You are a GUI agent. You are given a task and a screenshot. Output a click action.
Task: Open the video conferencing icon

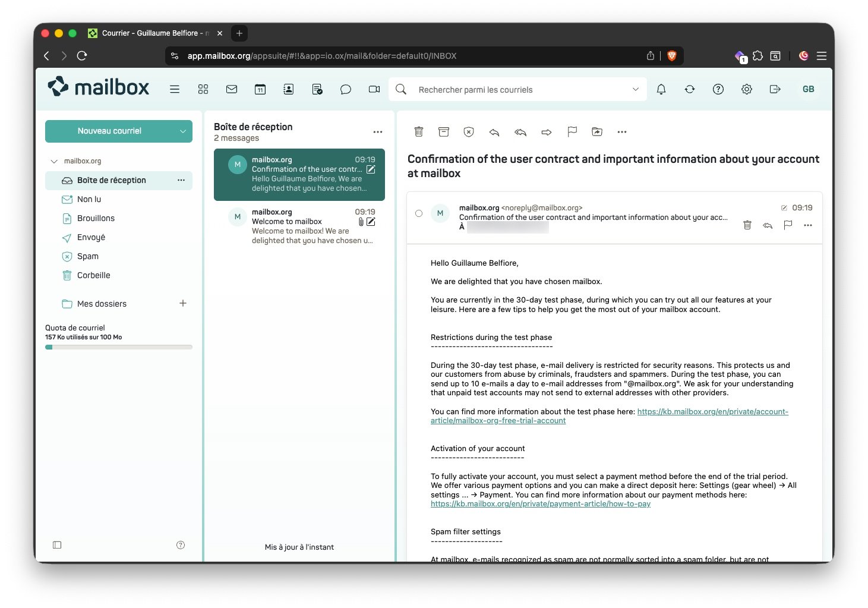pyautogui.click(x=374, y=89)
